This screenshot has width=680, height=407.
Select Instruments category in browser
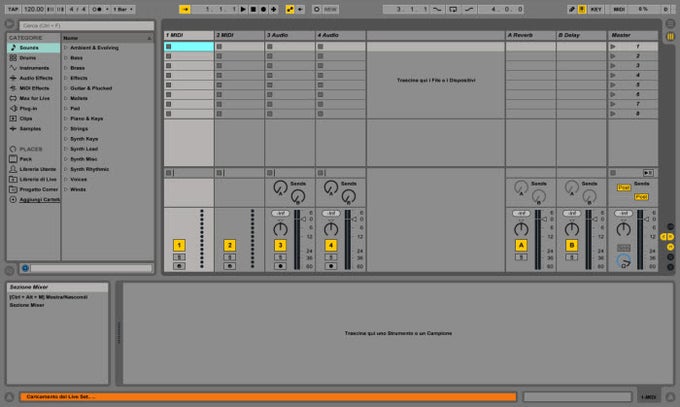(x=33, y=68)
